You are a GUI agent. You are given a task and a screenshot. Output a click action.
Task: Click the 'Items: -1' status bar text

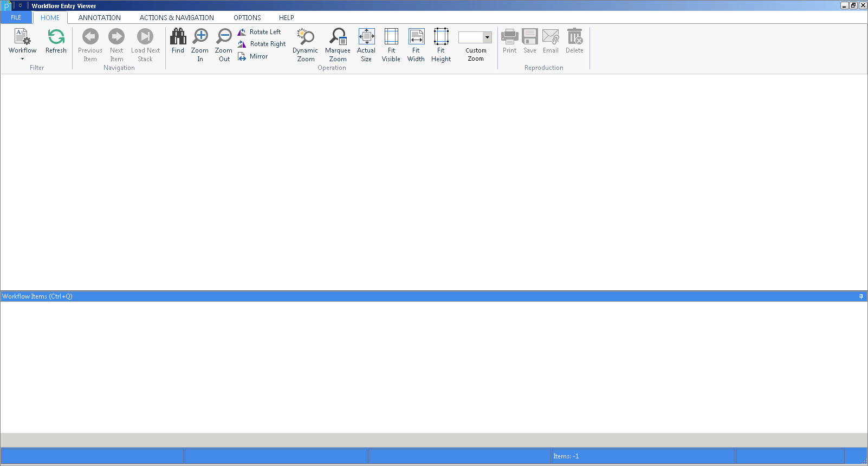pos(566,456)
